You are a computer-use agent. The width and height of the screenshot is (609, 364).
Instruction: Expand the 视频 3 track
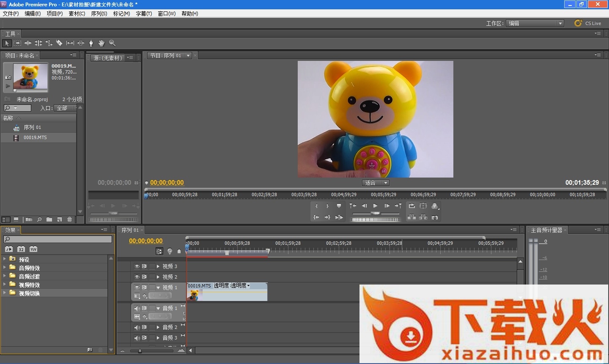coord(158,266)
